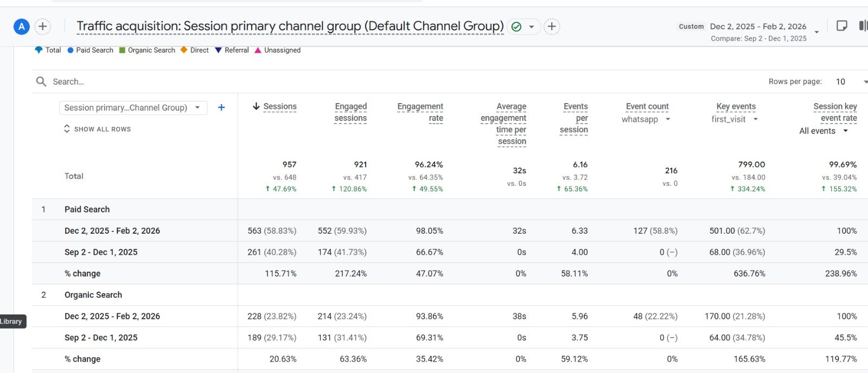The height and width of the screenshot is (373, 868).
Task: Add a new comparison with the plus circle
Action: coord(43,27)
